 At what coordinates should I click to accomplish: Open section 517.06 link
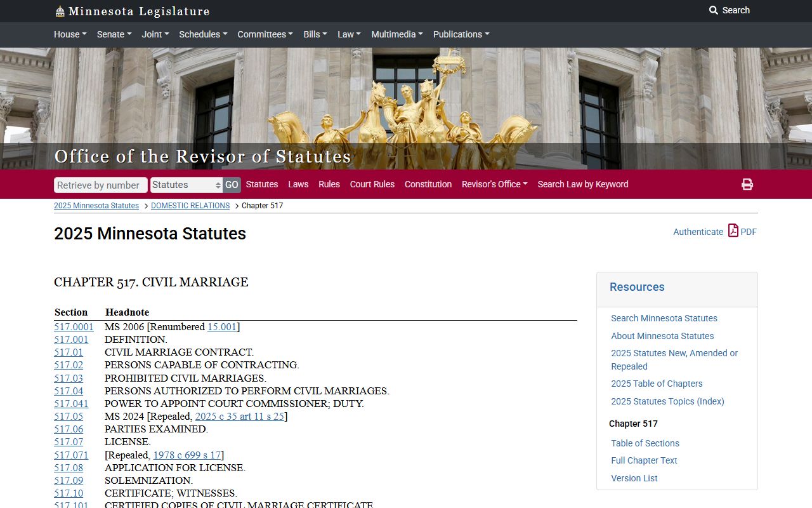(x=69, y=429)
